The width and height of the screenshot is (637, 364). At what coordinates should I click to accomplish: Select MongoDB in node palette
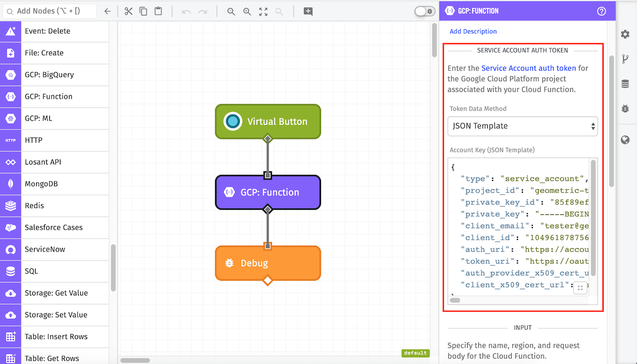(54, 184)
